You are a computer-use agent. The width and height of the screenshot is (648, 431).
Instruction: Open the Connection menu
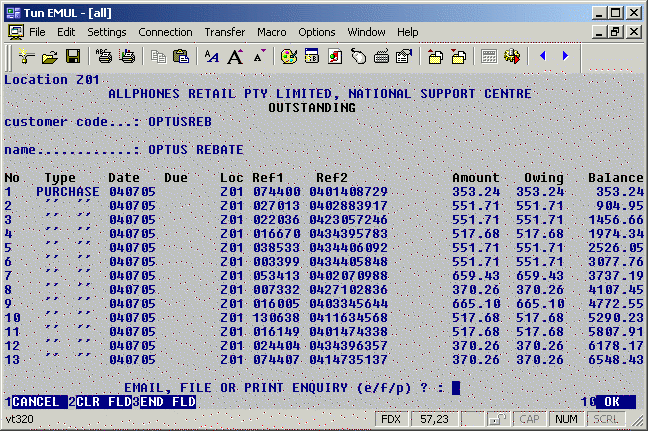point(165,32)
